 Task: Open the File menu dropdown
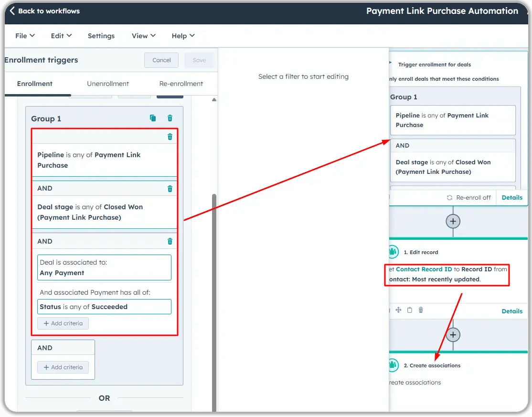click(x=24, y=35)
